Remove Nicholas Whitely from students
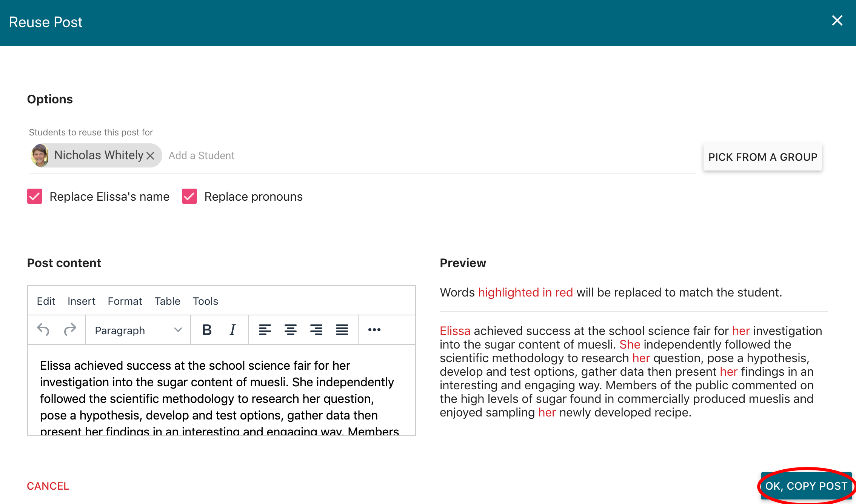Viewport: 856px width, 504px height. 150,155
